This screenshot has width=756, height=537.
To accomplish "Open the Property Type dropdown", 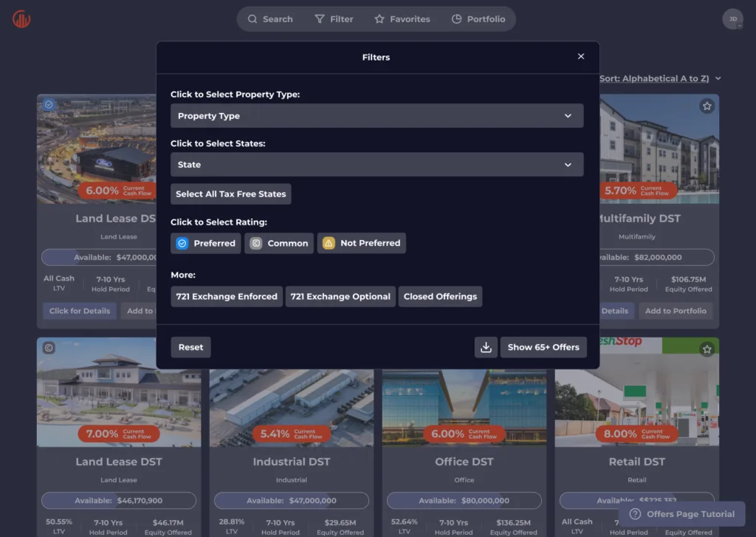I will click(377, 116).
